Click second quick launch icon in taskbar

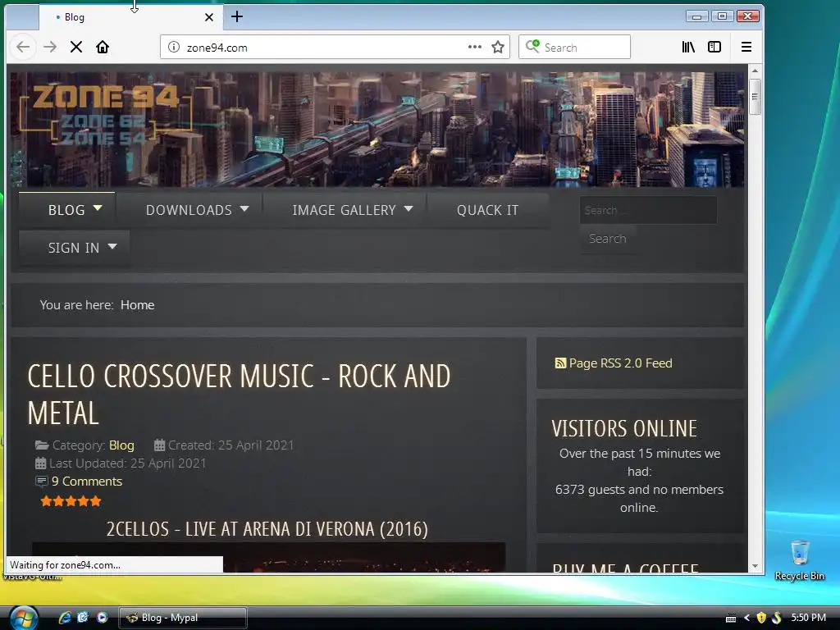coord(83,618)
